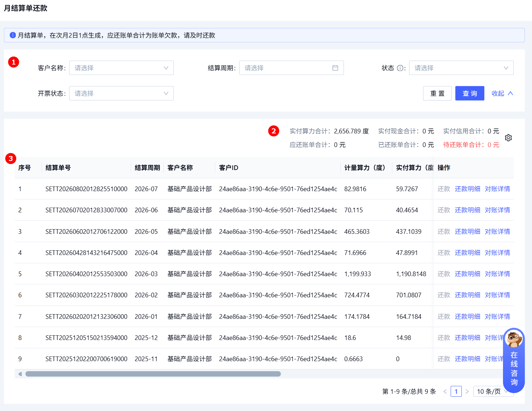Image resolution: width=532 pixels, height=411 pixels.
Task: Click the 结算周期 date input field
Action: pyautogui.click(x=292, y=68)
